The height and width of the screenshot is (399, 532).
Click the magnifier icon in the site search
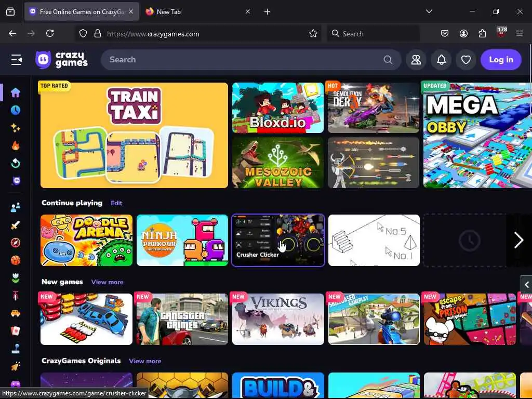click(388, 60)
